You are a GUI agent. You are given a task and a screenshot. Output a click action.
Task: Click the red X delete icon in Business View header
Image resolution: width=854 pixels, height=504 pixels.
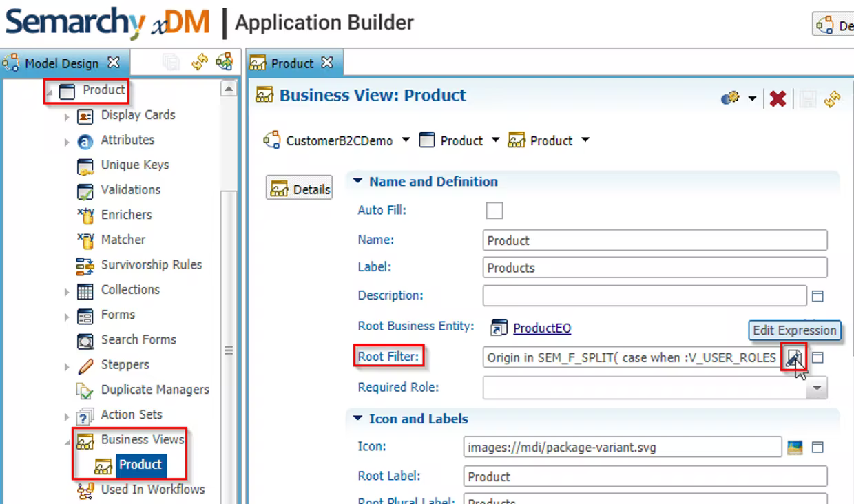(778, 99)
